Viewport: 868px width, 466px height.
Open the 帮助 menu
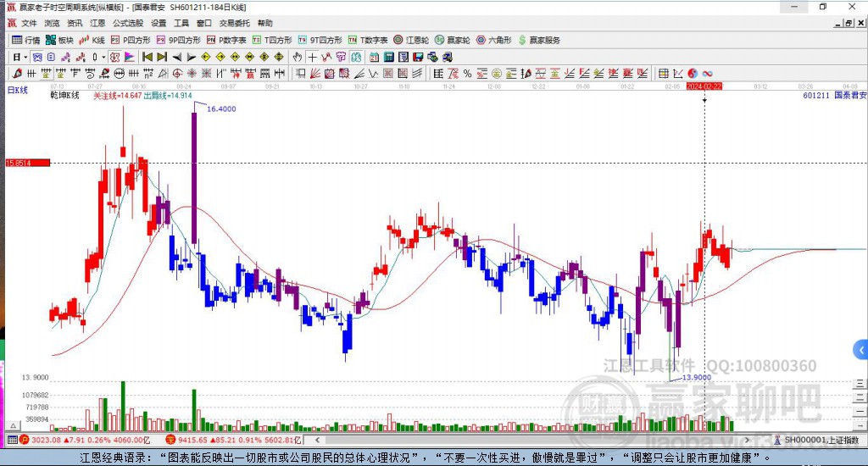coord(265,23)
